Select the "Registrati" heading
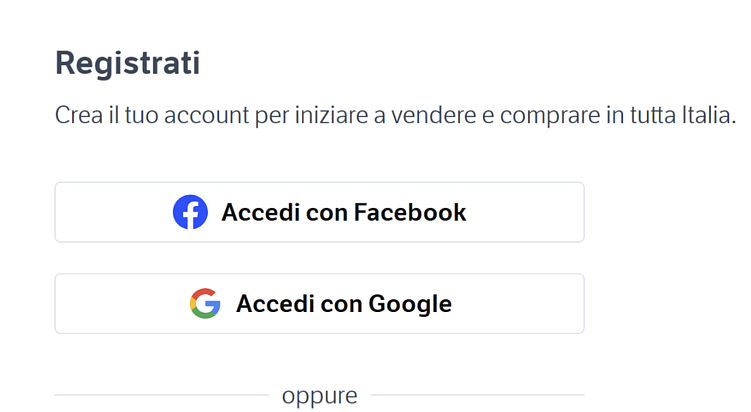751x412 pixels. (127, 63)
